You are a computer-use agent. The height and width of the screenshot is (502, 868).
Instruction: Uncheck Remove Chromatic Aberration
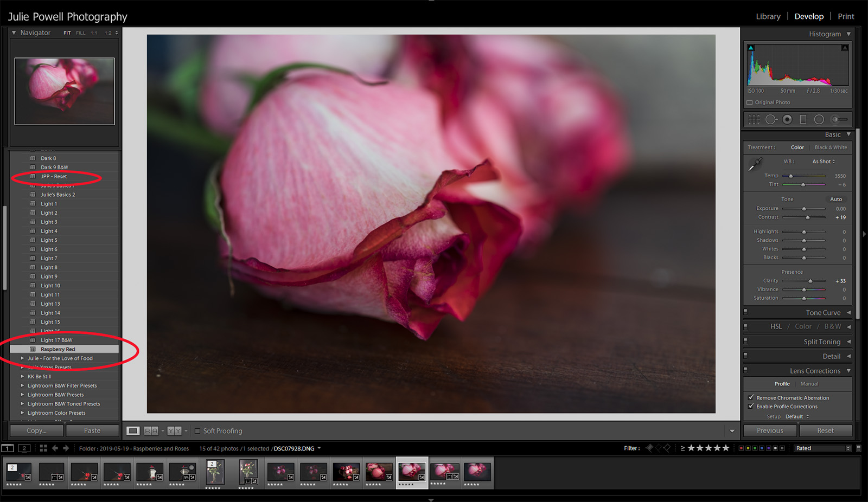click(x=751, y=397)
